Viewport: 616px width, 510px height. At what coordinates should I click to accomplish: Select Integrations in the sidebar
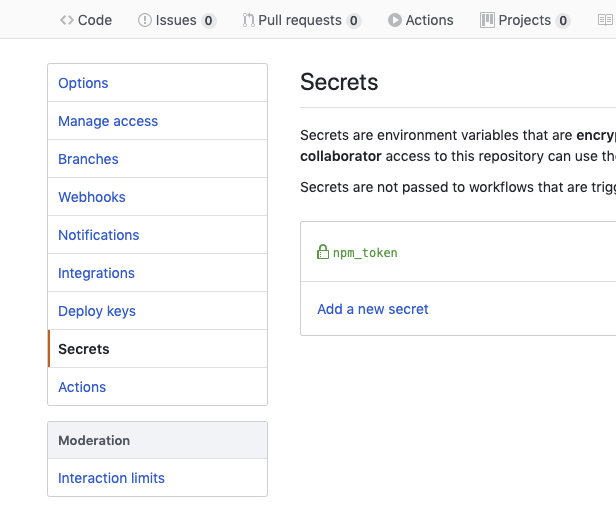click(x=96, y=273)
